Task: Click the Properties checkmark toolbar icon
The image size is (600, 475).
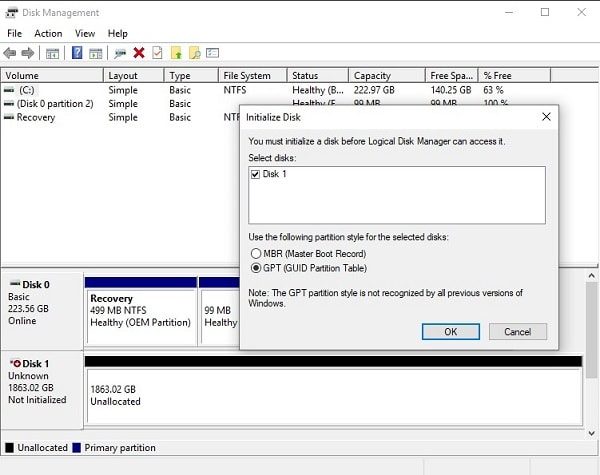Action: (157, 53)
